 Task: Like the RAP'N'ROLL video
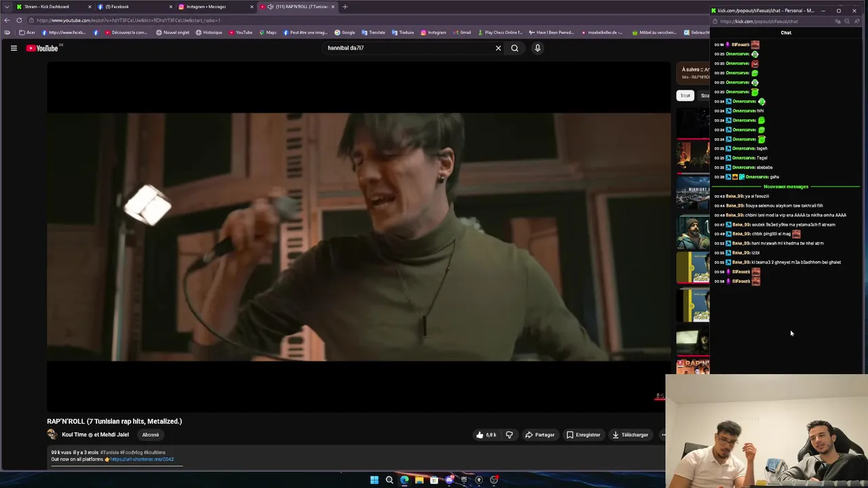pos(486,434)
